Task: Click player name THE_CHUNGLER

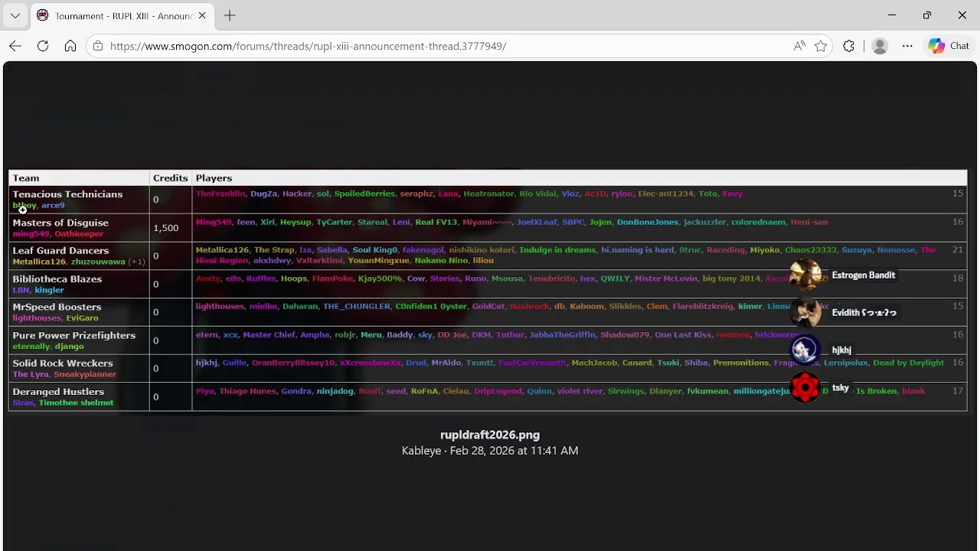Action: click(356, 306)
